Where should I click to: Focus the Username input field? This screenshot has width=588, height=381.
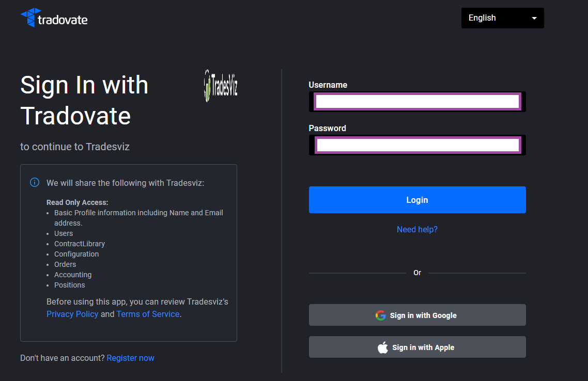[x=417, y=102]
